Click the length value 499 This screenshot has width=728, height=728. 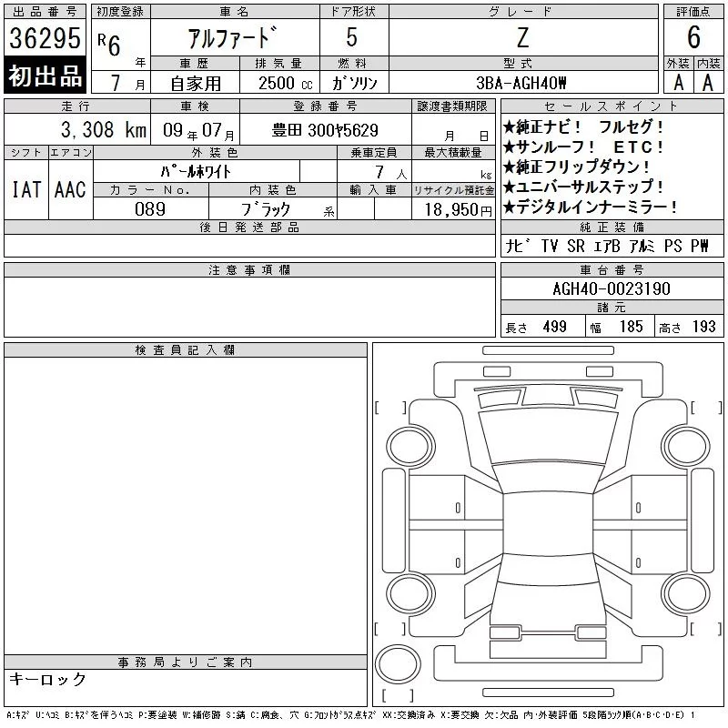click(x=554, y=327)
